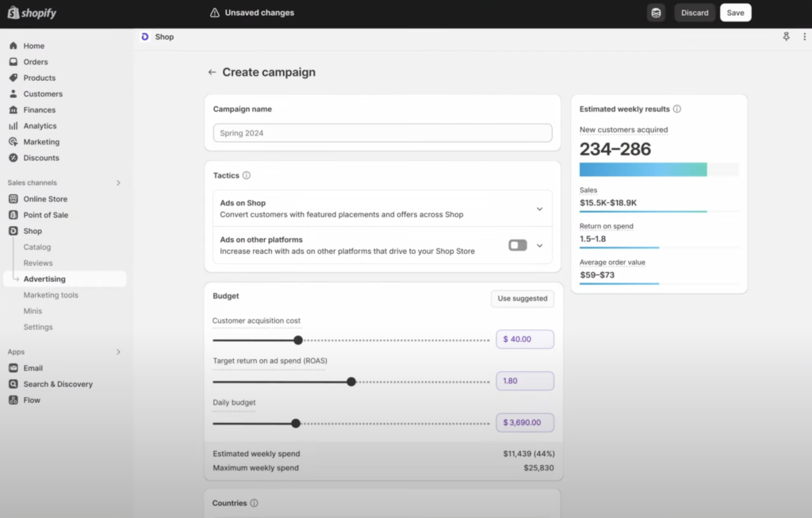Click the Orders inbox icon
The image size is (812, 518).
coord(13,62)
